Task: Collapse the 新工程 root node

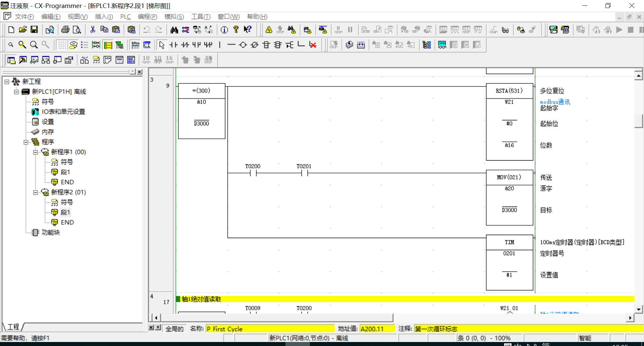Action: (7, 81)
